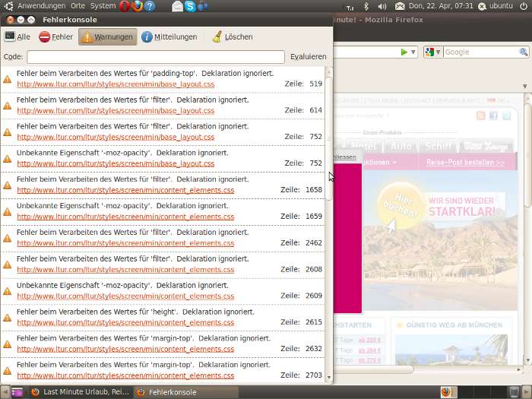The image size is (532, 399).
Task: Filter console to Fehler (errors) only
Action: point(56,36)
